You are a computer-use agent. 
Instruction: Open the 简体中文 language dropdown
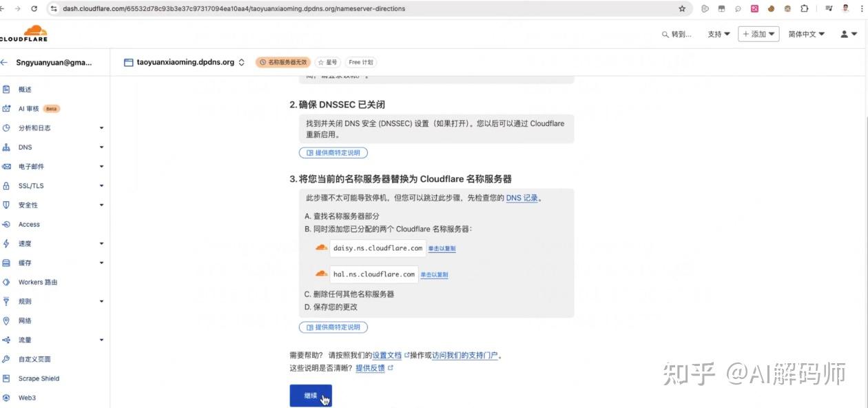coord(806,33)
